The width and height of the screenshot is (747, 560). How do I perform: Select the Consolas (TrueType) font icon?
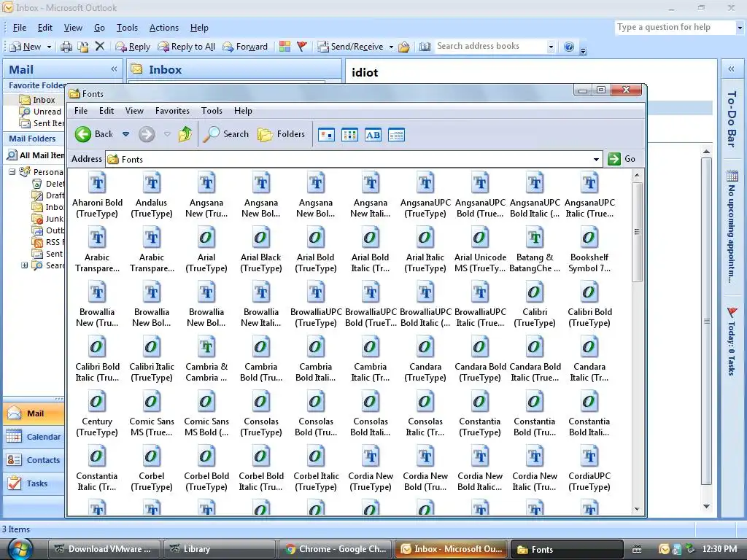tap(261, 402)
